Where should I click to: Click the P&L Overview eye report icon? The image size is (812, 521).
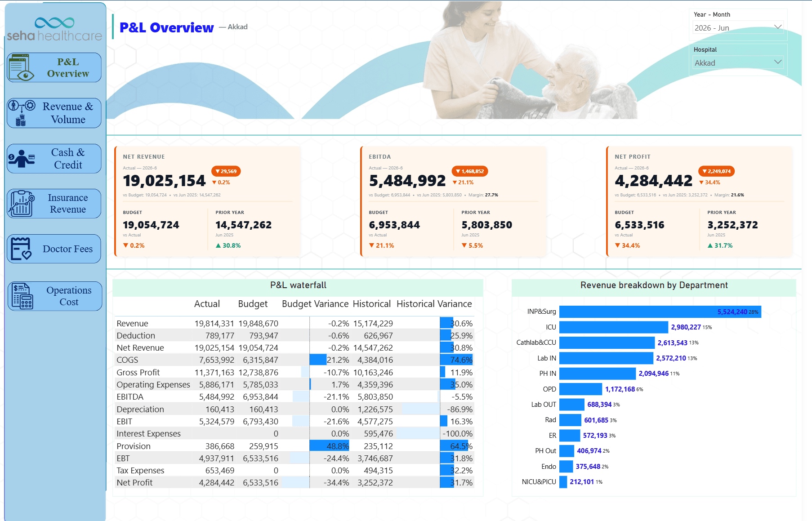tap(21, 67)
